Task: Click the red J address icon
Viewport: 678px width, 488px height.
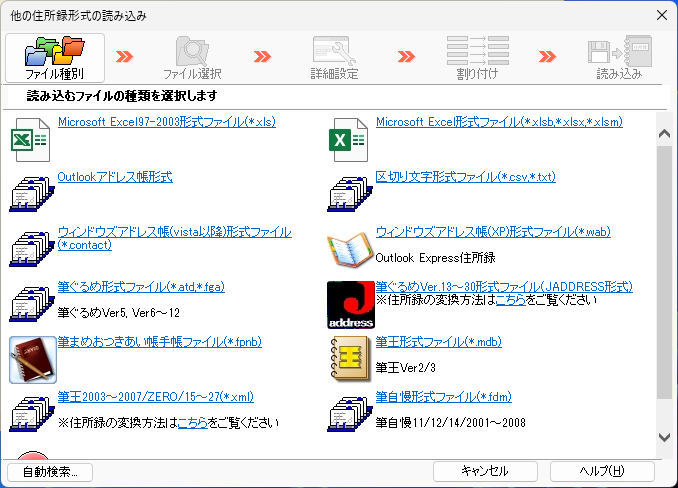Action: point(351,305)
